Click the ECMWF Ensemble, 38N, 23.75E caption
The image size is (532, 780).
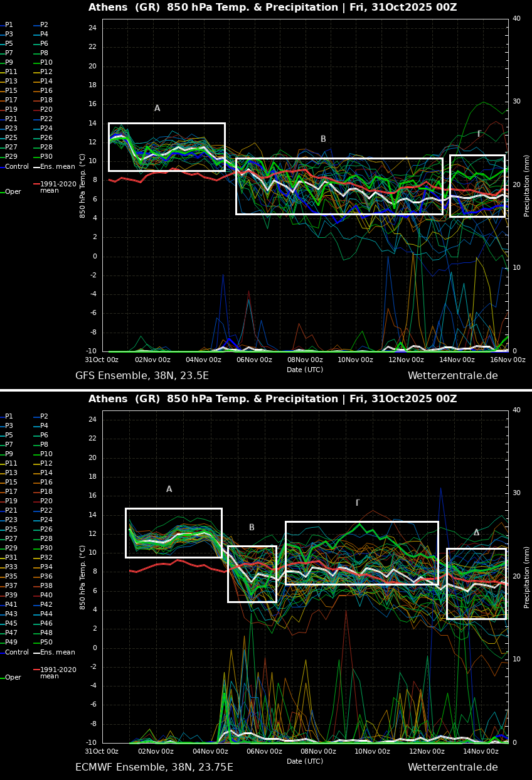(154, 767)
